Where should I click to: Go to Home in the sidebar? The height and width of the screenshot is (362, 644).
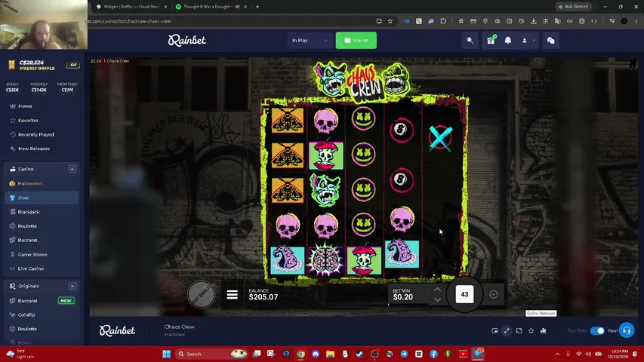[x=25, y=106]
